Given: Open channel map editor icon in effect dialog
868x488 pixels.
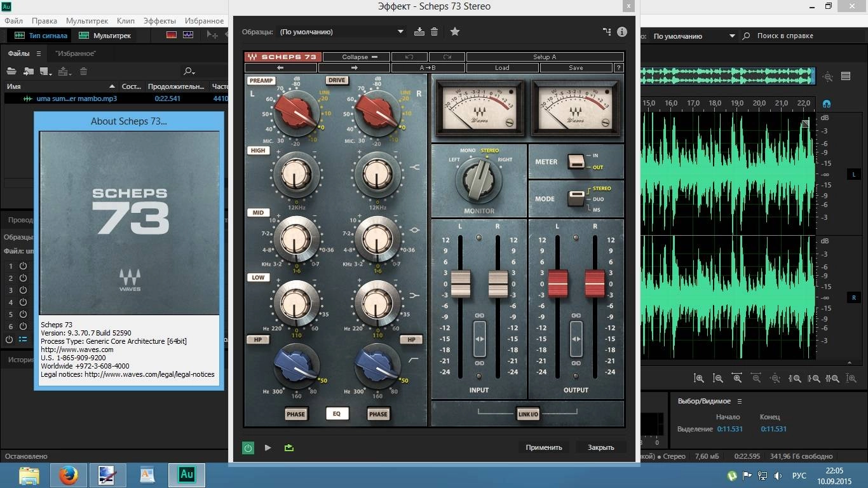Looking at the screenshot, I should [606, 32].
